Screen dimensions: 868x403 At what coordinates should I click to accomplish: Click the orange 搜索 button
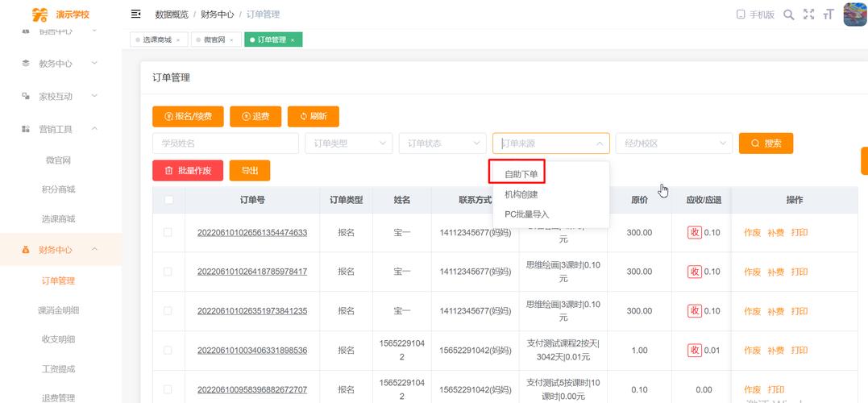point(766,143)
